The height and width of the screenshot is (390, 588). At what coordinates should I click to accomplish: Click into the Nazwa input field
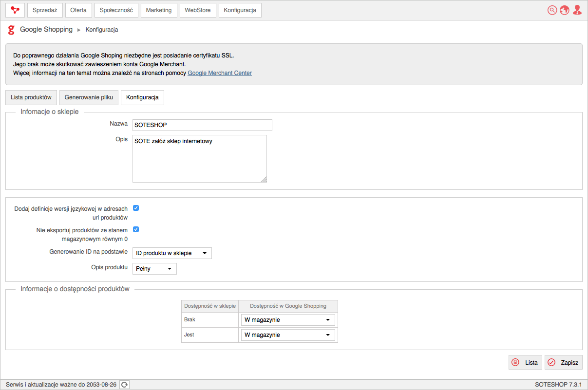click(x=202, y=125)
